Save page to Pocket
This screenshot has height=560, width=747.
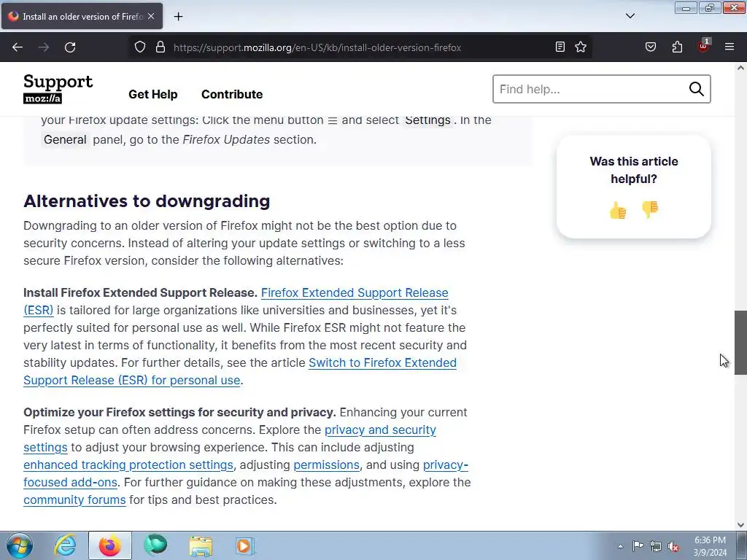(x=651, y=47)
